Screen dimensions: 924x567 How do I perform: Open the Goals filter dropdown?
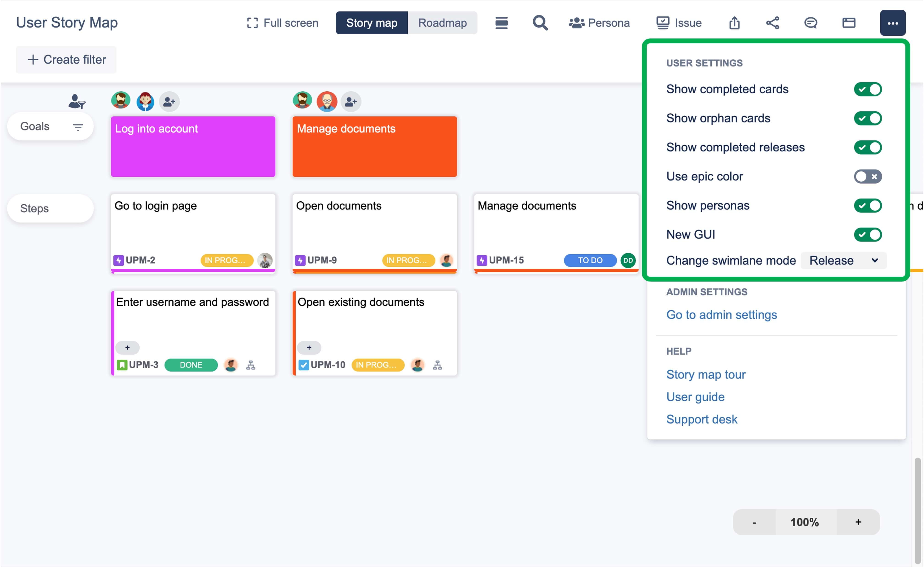click(78, 127)
